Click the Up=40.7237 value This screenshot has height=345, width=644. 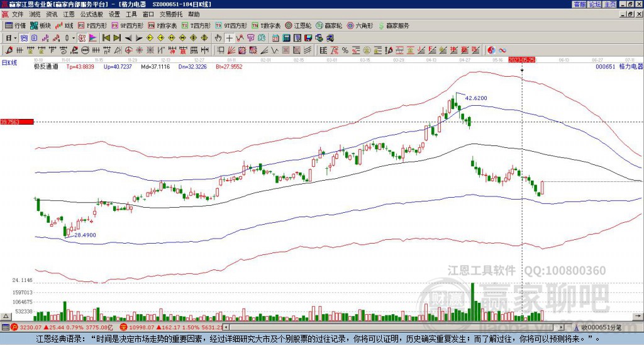[x=118, y=66]
